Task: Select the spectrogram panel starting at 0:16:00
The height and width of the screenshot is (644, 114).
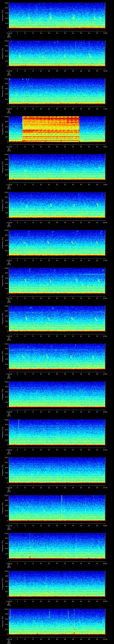Action: pos(57,91)
